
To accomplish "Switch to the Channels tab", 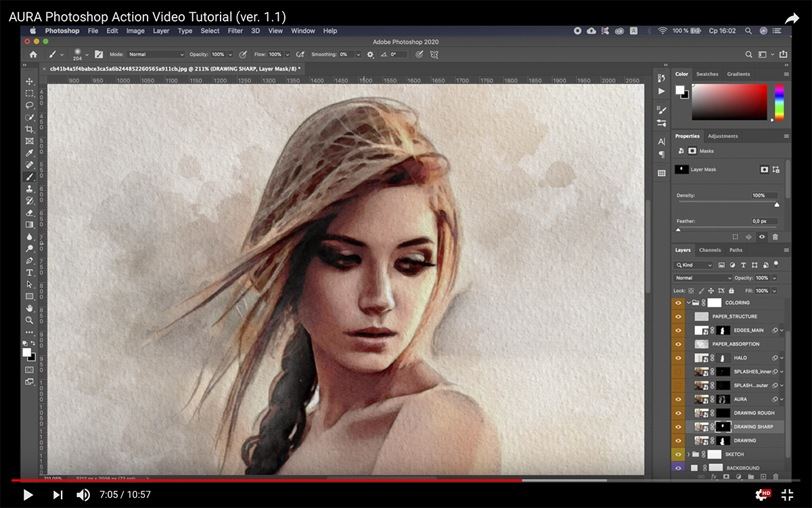I will click(710, 250).
